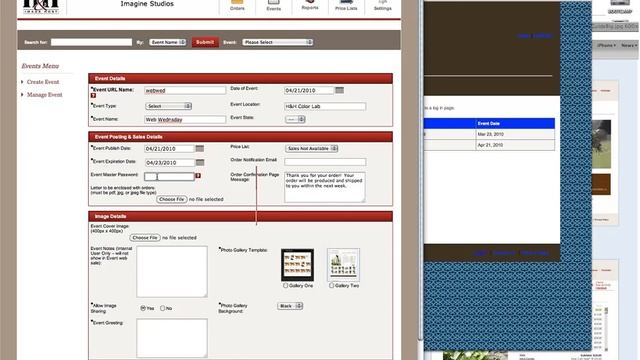Open the Orders section icon
640x360 pixels.
coord(237,4)
